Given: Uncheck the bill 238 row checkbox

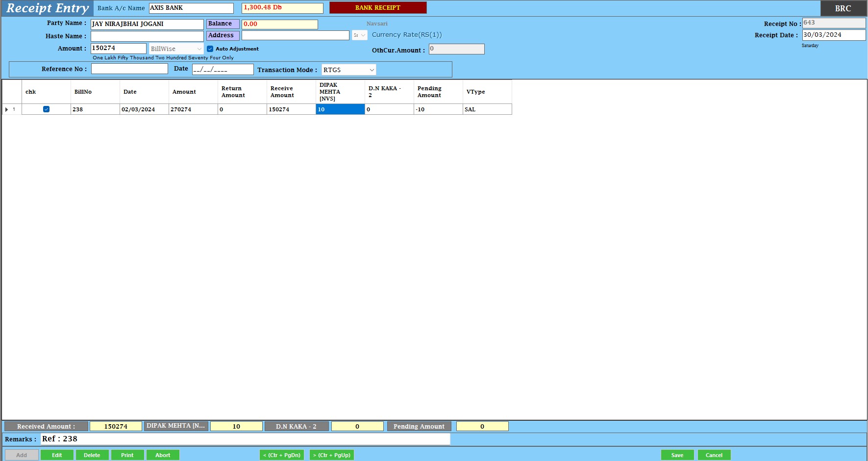Looking at the screenshot, I should point(46,109).
